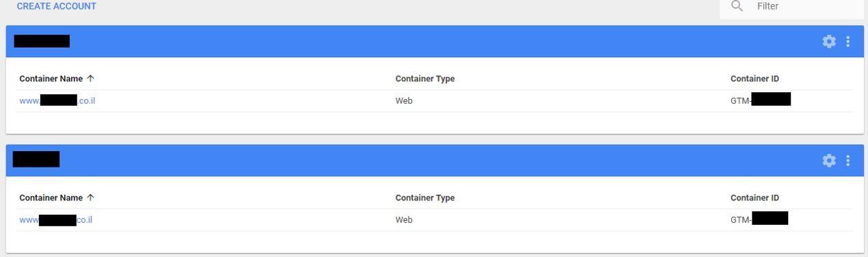Open three-dot menu of first account

point(848,42)
